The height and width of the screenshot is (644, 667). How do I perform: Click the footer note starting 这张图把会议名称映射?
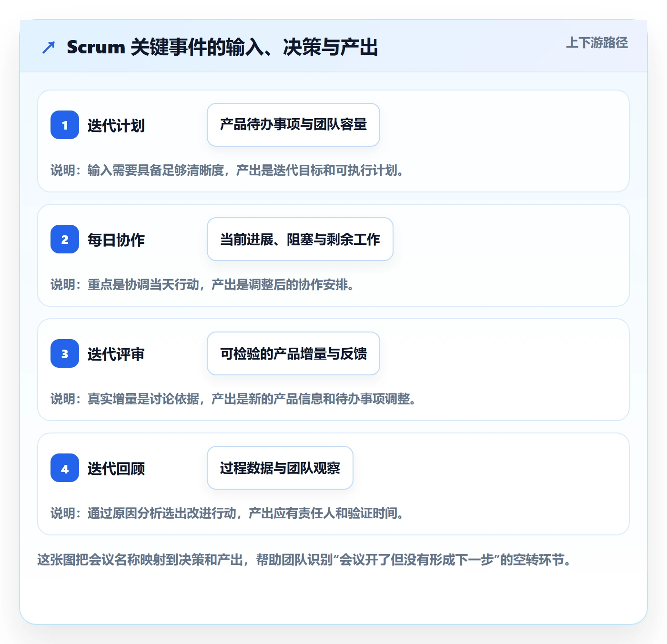point(304,559)
